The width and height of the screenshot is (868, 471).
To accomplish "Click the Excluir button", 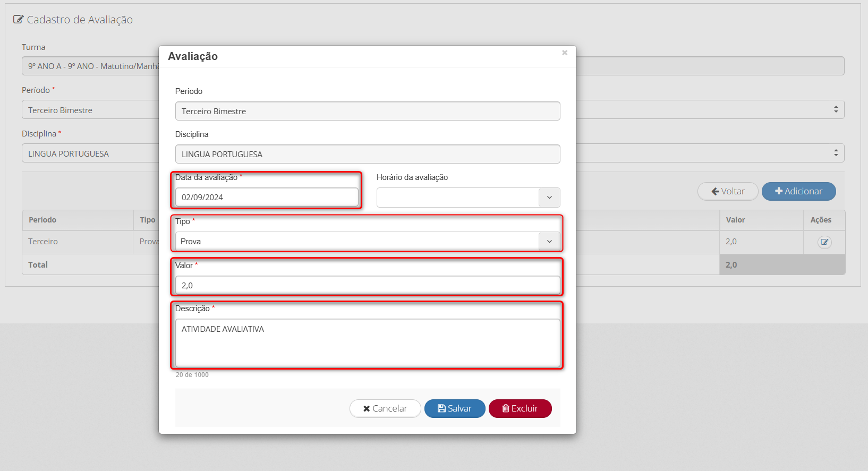I will 520,408.
